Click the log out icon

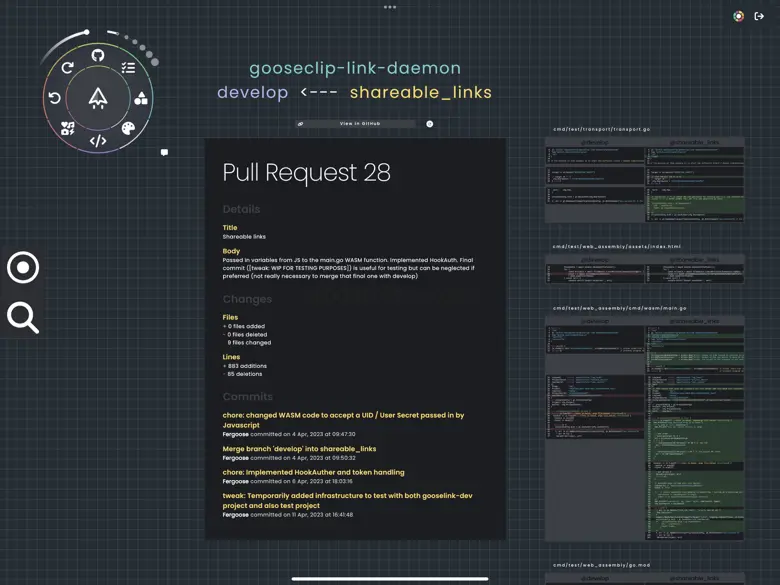[759, 16]
